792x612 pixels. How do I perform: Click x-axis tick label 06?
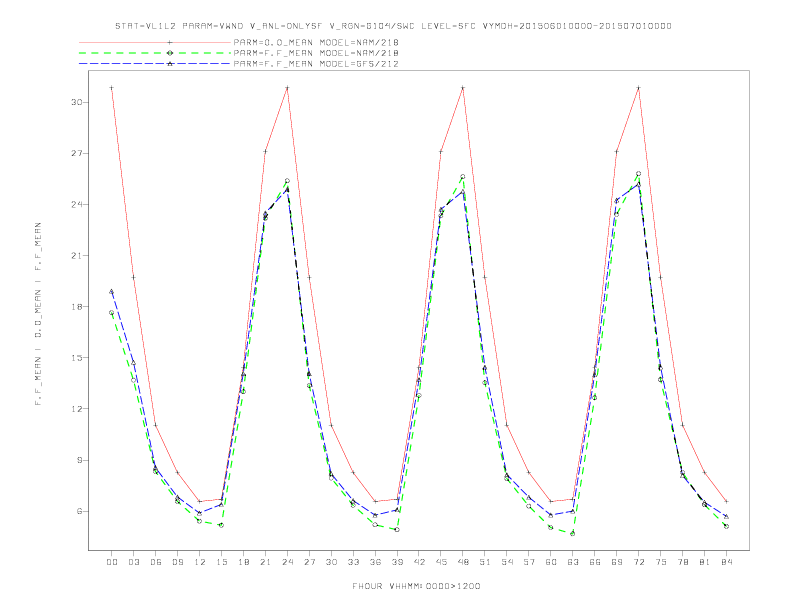pos(156,562)
